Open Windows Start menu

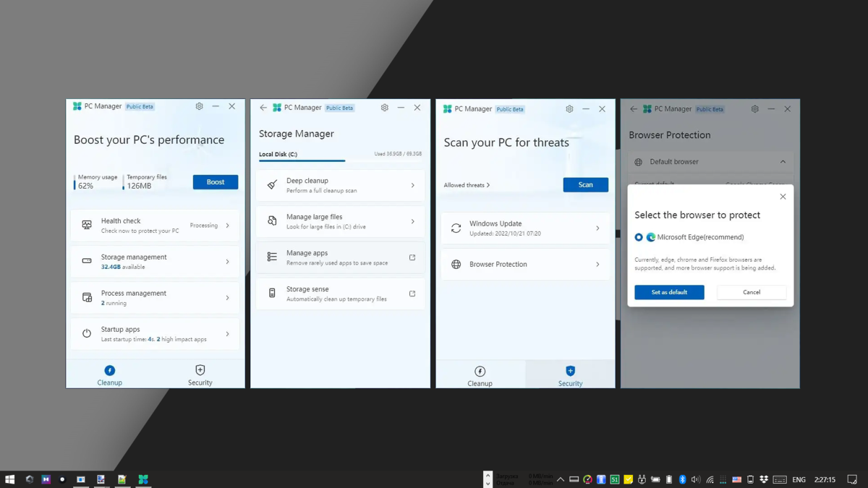coord(10,479)
